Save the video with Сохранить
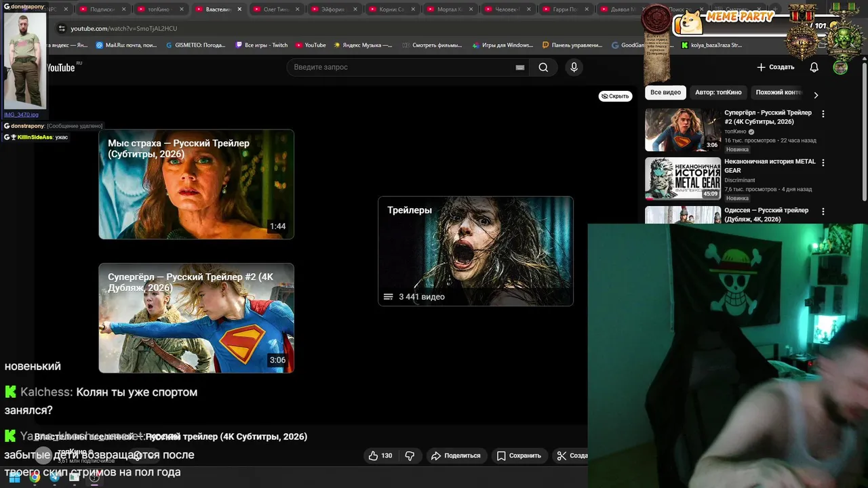Image resolution: width=868 pixels, height=488 pixels. (x=519, y=455)
